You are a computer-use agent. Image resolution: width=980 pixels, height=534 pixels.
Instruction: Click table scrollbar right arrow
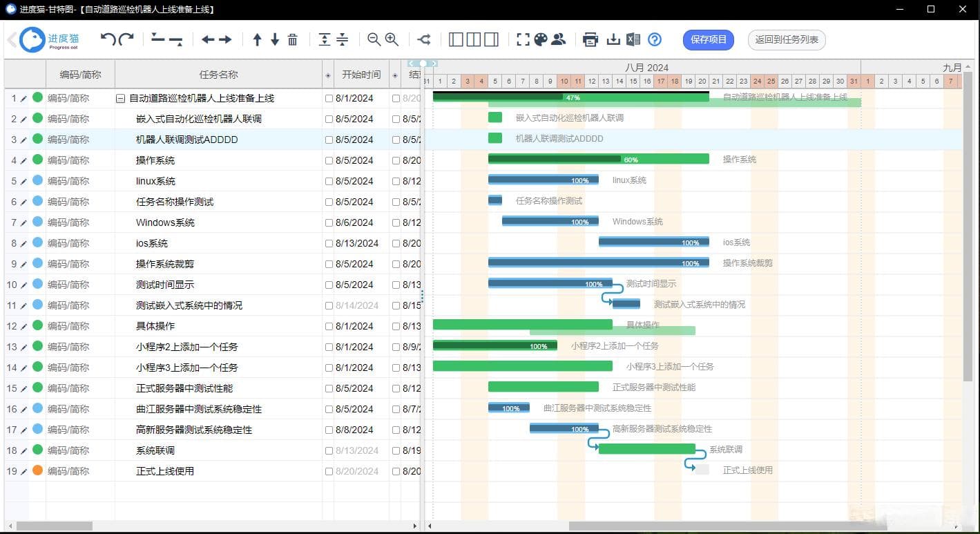click(x=415, y=526)
